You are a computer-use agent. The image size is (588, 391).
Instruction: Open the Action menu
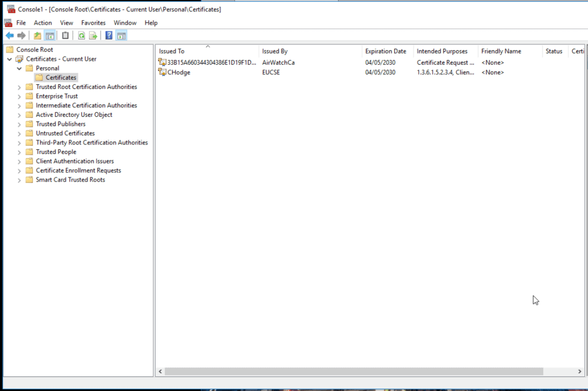click(43, 23)
